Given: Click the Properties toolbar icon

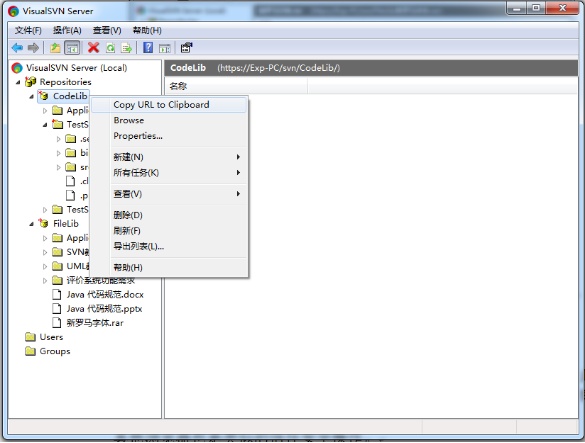Looking at the screenshot, I should click(186, 48).
